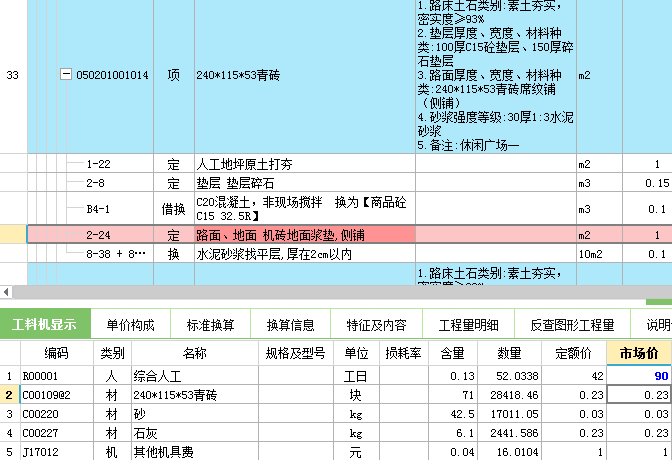
Task: Click material name 240*115*53青砖 in lower table
Action: (195, 395)
